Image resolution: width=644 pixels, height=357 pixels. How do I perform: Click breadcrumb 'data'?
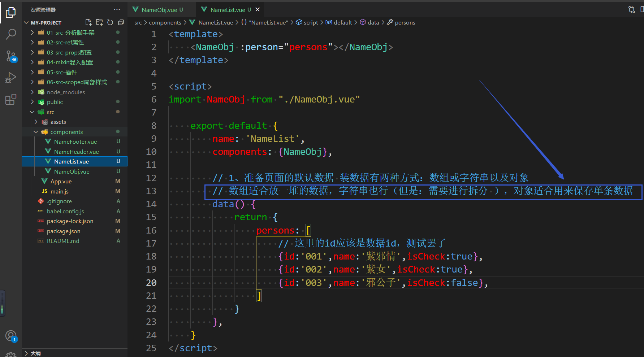coord(373,22)
